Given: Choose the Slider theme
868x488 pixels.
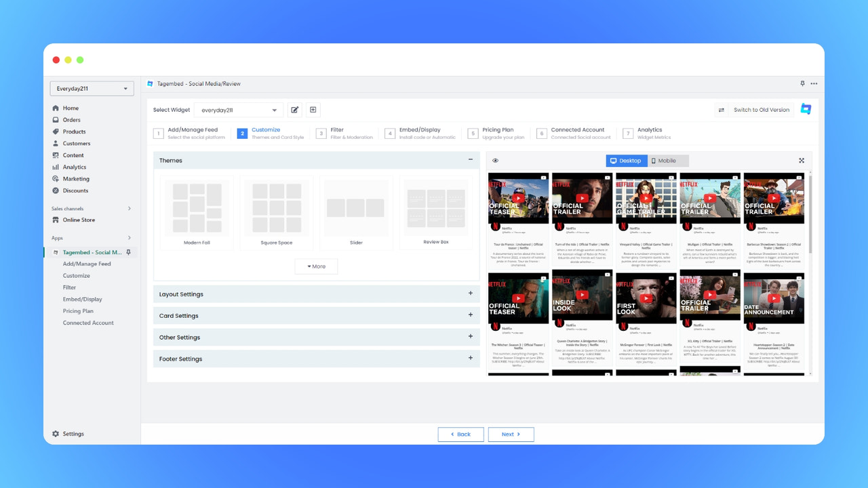Looking at the screenshot, I should (356, 213).
